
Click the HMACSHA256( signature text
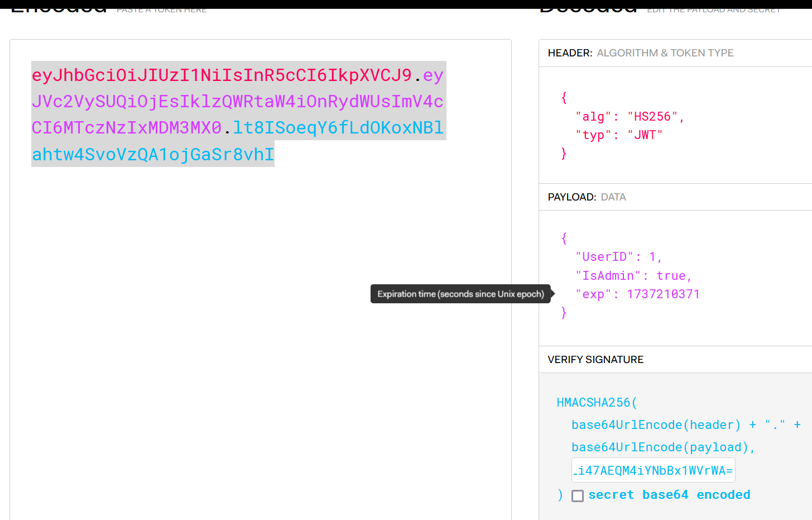(x=597, y=403)
